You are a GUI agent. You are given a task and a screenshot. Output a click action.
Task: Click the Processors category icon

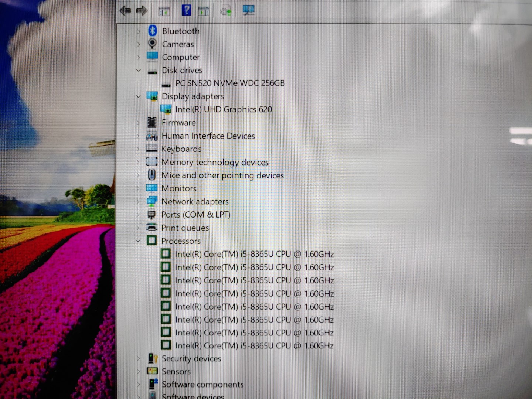(x=151, y=241)
